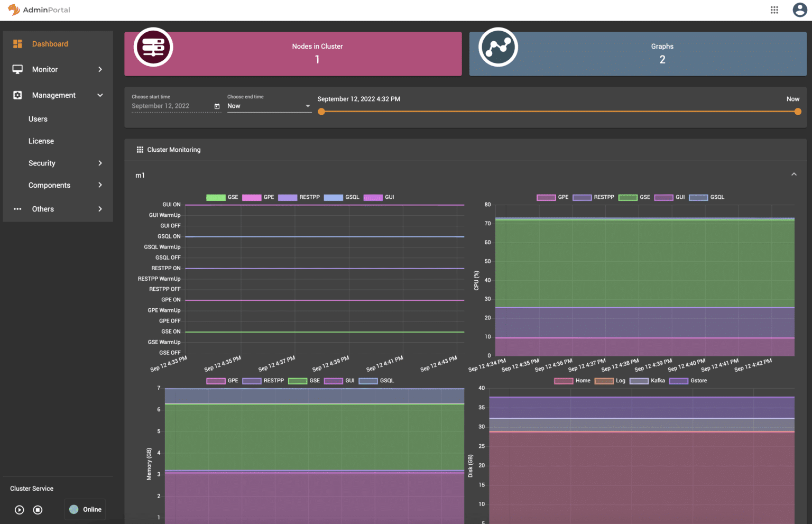The width and height of the screenshot is (812, 524).
Task: Toggle Kafka series in disk chart legend
Action: (647, 381)
